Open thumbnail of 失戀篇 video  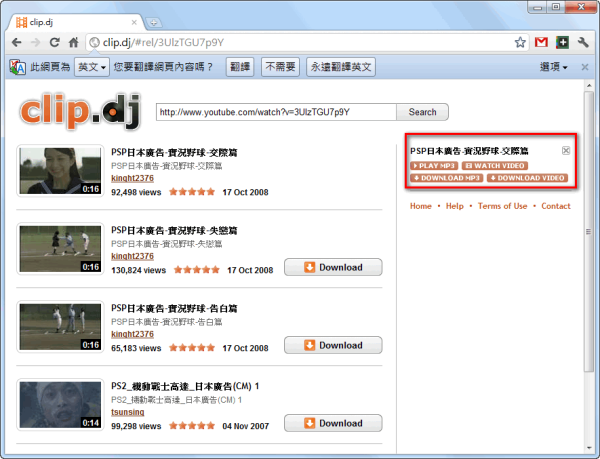(60, 249)
